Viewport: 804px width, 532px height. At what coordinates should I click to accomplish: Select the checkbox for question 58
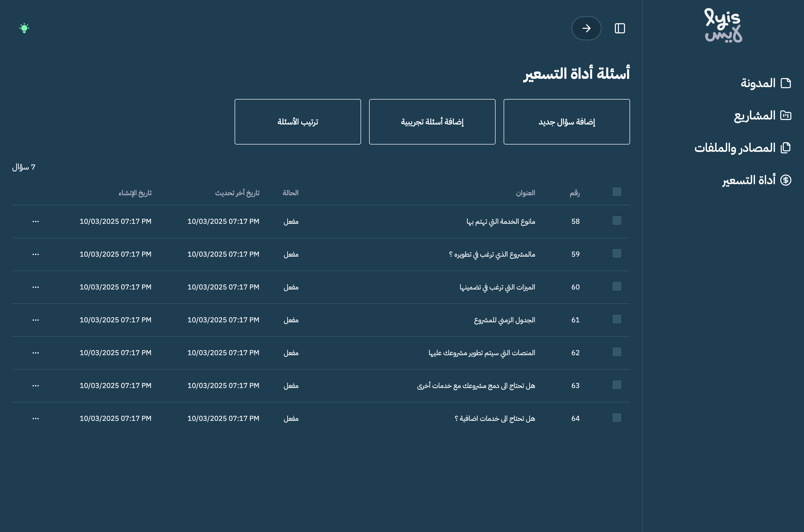(x=617, y=221)
